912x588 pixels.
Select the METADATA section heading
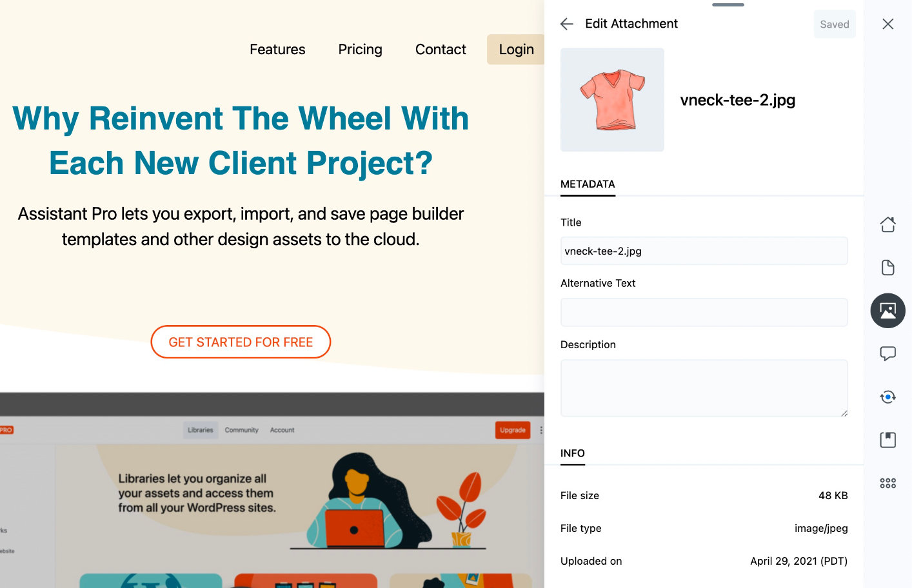pos(588,184)
